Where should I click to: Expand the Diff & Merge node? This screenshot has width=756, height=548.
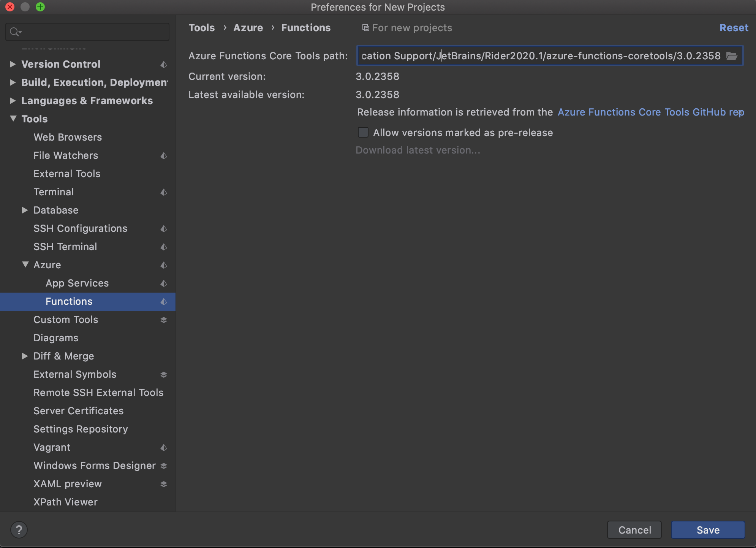[x=25, y=356]
